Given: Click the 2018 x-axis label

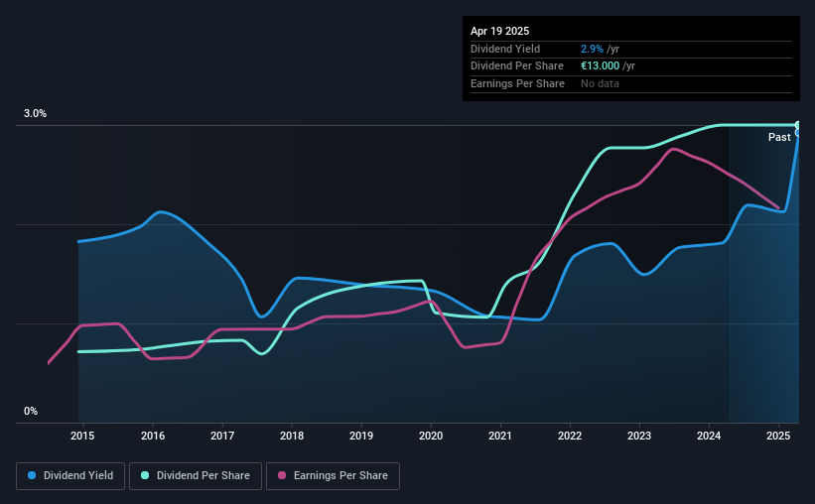Looking at the screenshot, I should 292,436.
